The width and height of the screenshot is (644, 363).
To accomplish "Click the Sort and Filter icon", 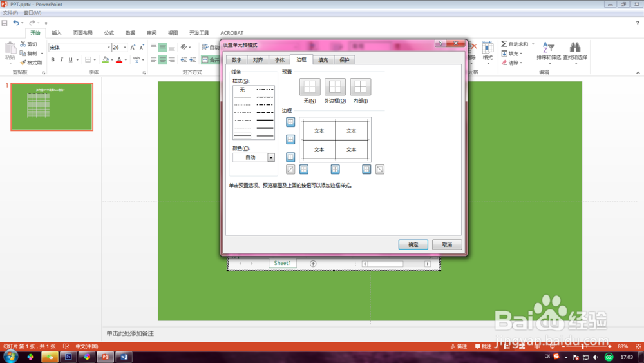I will (x=548, y=47).
